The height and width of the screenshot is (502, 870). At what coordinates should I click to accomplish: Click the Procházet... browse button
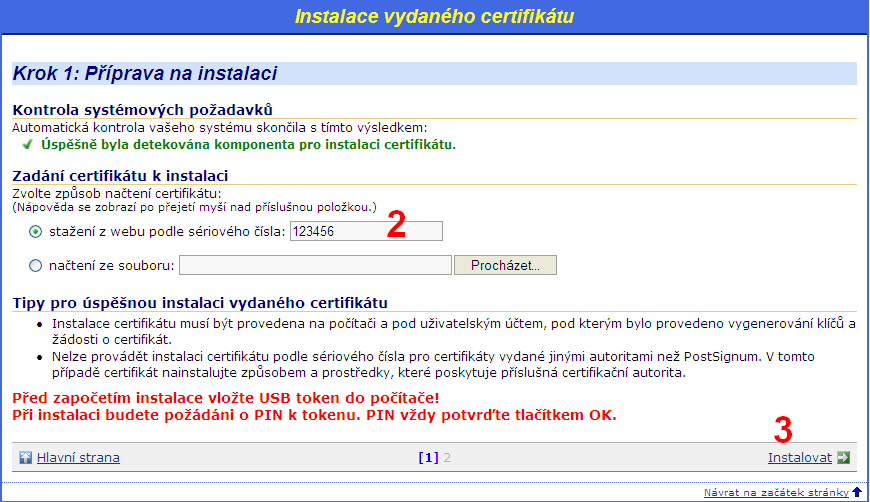click(505, 265)
